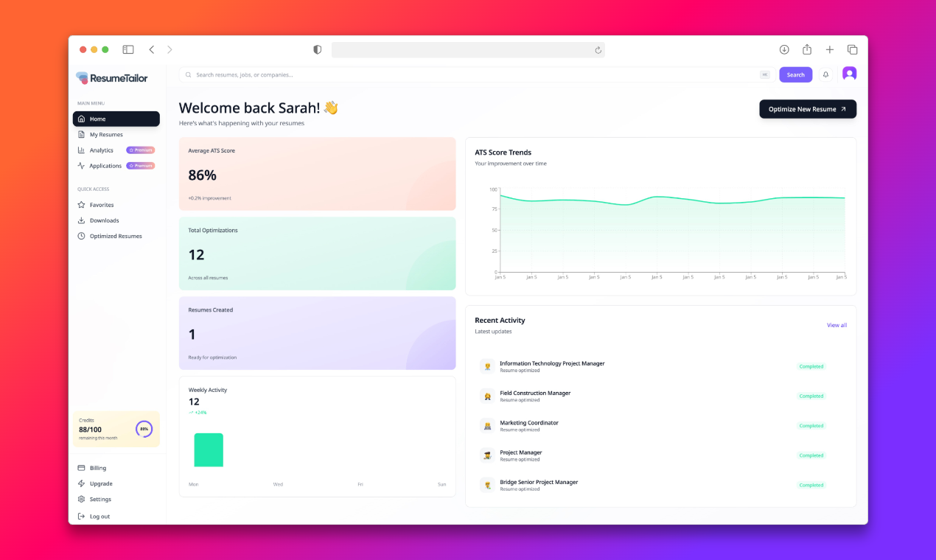Click the Bridge Senior Project Manager avatar icon
This screenshot has width=936, height=560.
(x=487, y=485)
